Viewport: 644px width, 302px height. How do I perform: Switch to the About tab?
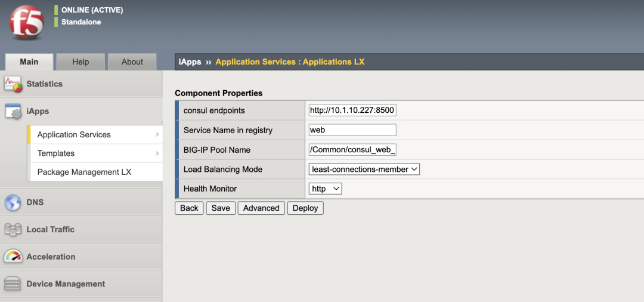pyautogui.click(x=132, y=62)
